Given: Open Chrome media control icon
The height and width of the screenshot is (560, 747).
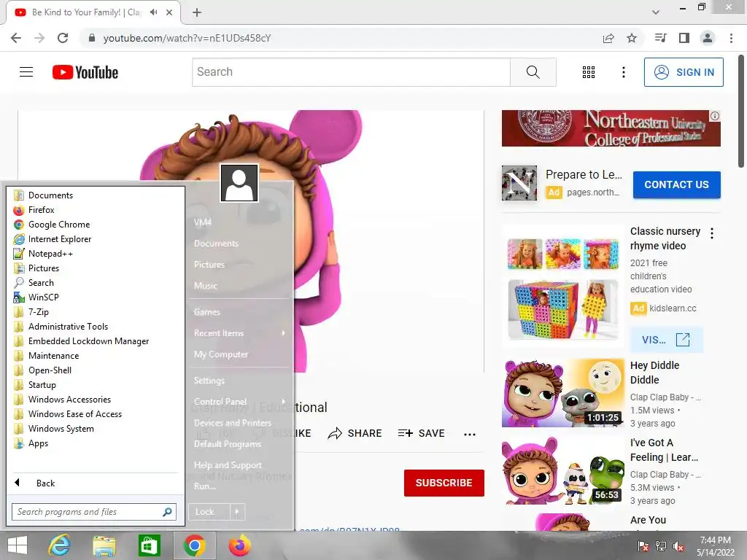Looking at the screenshot, I should pos(660,38).
